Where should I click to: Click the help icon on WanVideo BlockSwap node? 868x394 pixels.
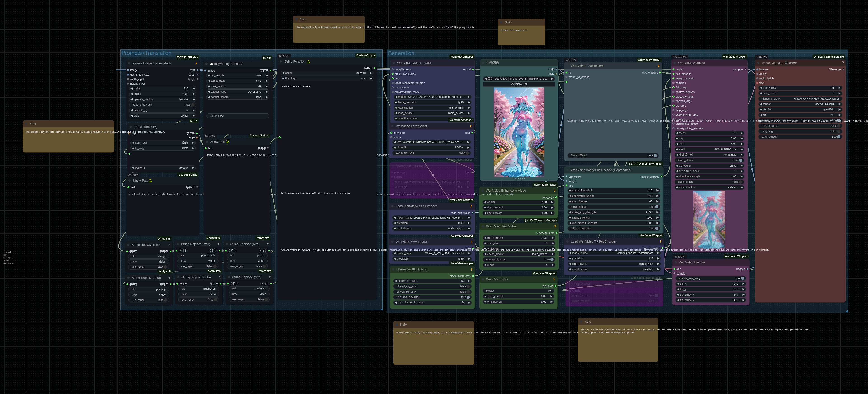pos(471,270)
